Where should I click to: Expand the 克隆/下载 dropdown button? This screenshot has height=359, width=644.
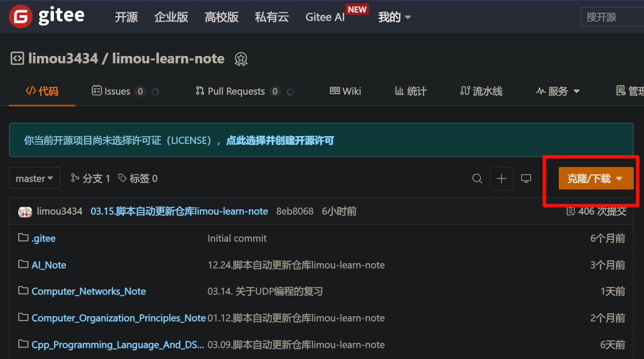596,178
